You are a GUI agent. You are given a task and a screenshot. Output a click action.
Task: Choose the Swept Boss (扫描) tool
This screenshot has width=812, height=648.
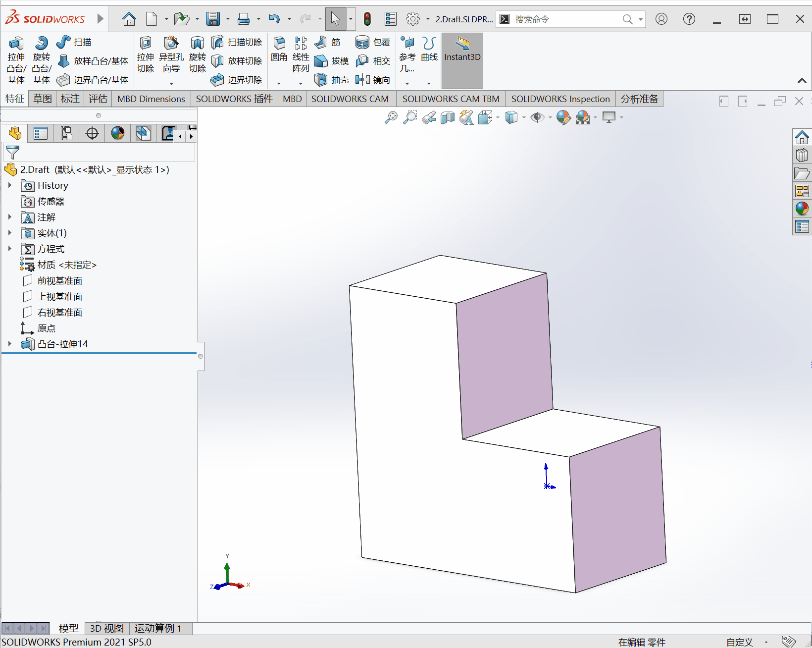(x=74, y=42)
